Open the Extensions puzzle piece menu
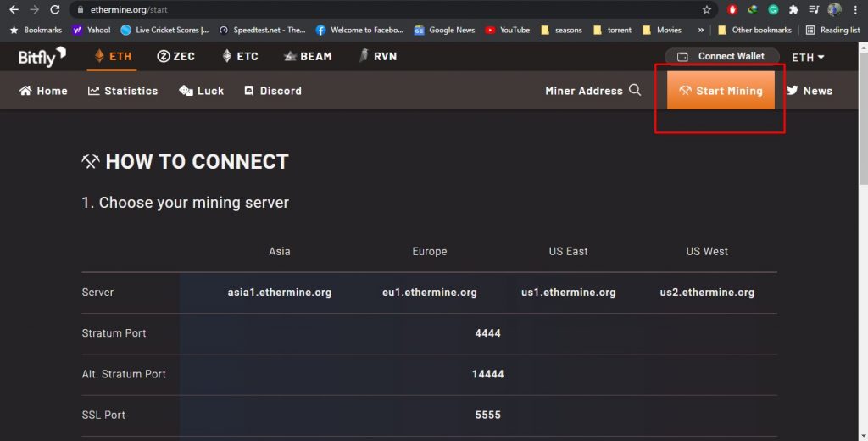Image resolution: width=868 pixels, height=441 pixels. (x=793, y=9)
